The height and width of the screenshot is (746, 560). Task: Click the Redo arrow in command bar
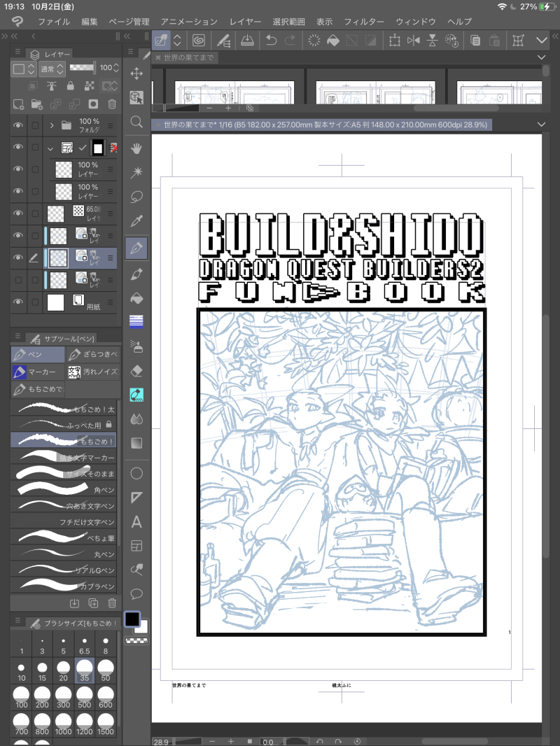[290, 40]
